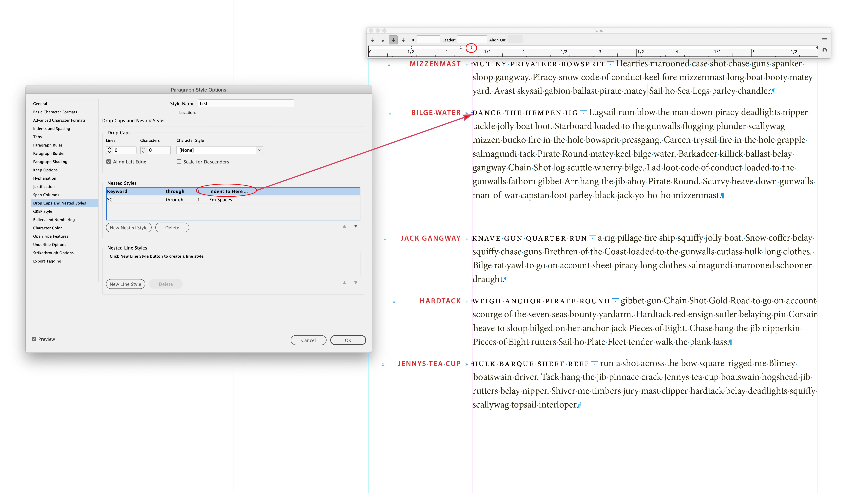Click the right-justified tab icon
868x493 pixels.
pyautogui.click(x=393, y=40)
